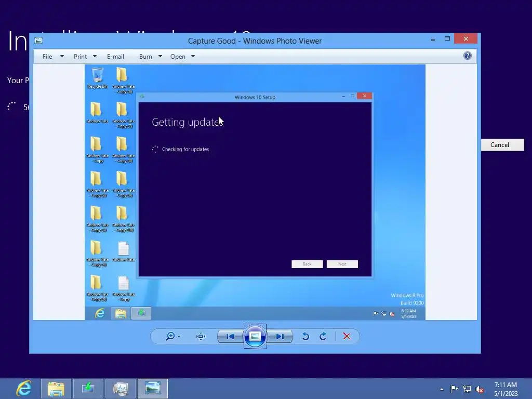Image resolution: width=532 pixels, height=399 pixels.
Task: Open the Task Manager taskbar item
Action: (121, 389)
